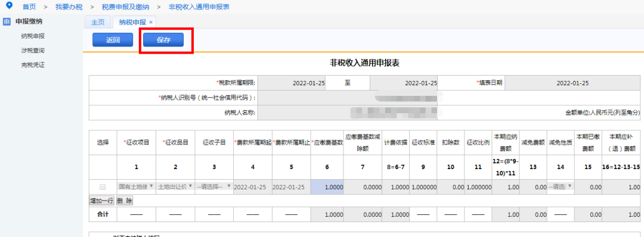The height and width of the screenshot is (237, 644).
Task: Click the 申报缴纳 sidebar section title
Action: click(29, 21)
